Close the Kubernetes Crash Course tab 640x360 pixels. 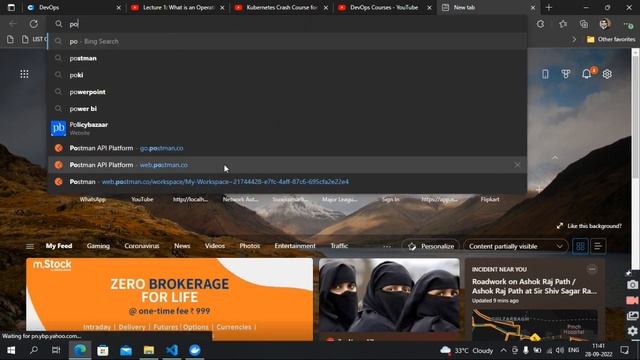coord(326,8)
